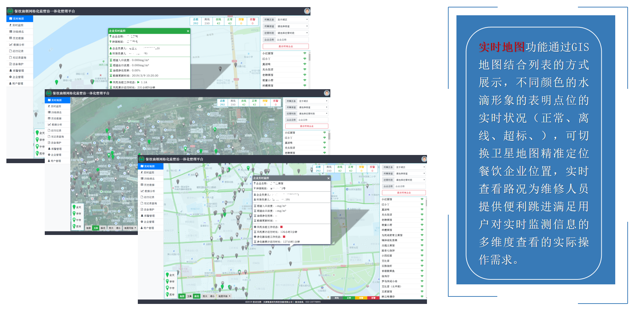The image size is (644, 316).
Task: Click the red 报警 legend swatch below map
Action: pos(373,298)
